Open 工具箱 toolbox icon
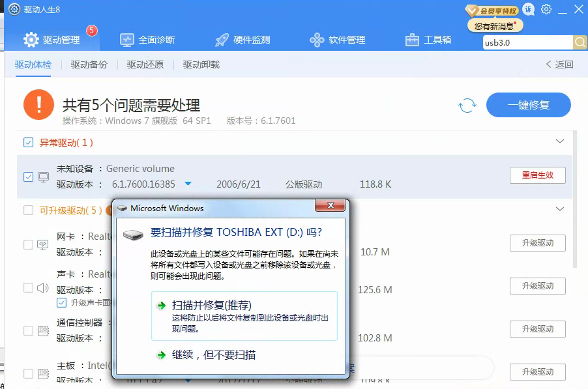This screenshot has width=588, height=389. [x=412, y=40]
